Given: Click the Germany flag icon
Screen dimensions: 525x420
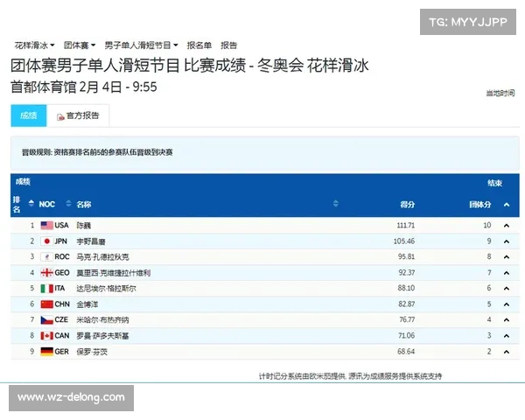Looking at the screenshot, I should 47,352.
